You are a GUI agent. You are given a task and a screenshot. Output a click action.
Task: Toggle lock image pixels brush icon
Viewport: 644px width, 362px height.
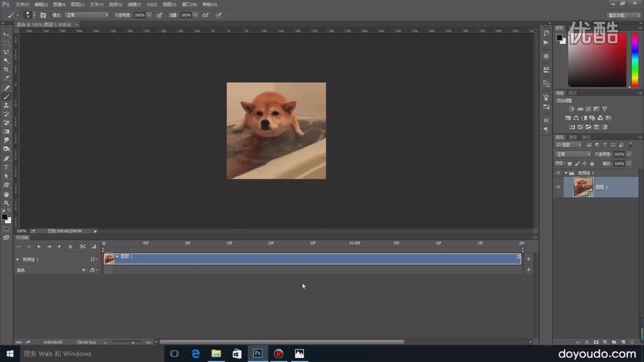coord(577,163)
